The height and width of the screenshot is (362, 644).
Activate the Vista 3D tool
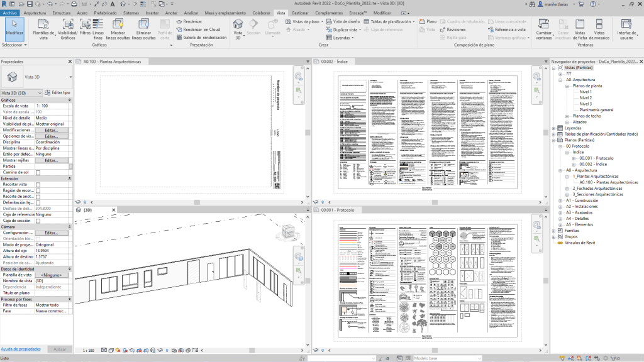238,28
